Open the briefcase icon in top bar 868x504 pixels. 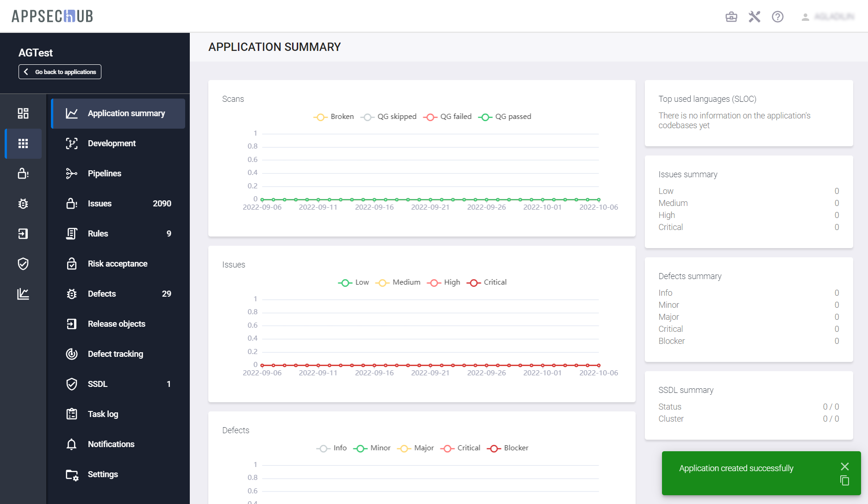[731, 17]
